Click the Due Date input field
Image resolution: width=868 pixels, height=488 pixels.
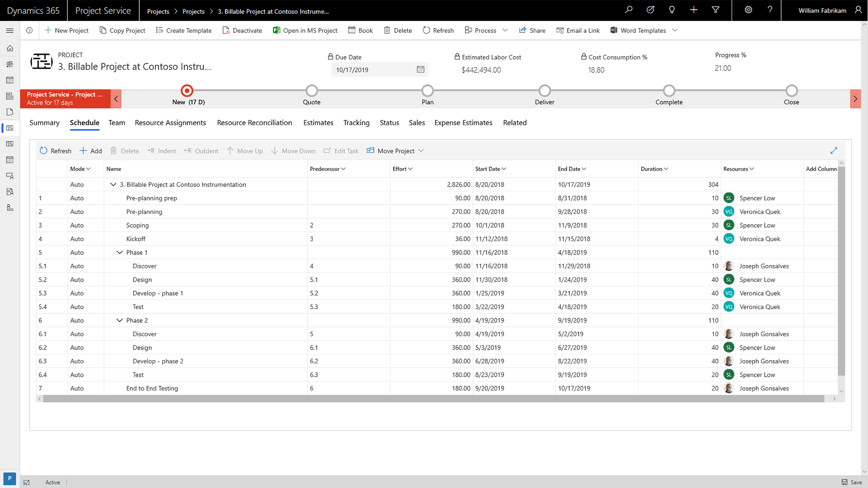(x=371, y=69)
